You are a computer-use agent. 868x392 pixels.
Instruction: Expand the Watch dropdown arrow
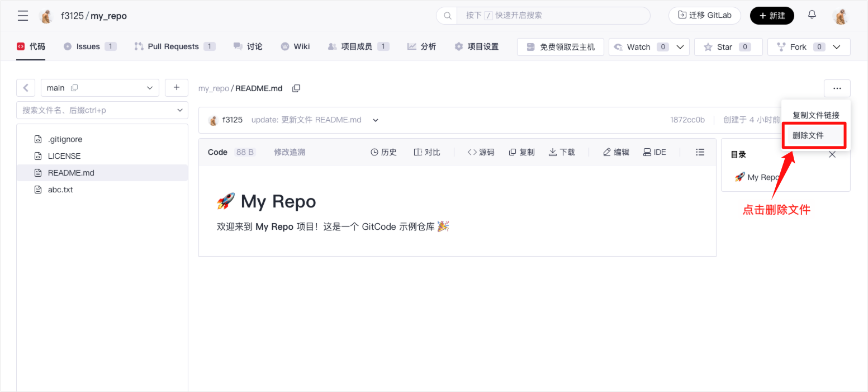click(680, 47)
